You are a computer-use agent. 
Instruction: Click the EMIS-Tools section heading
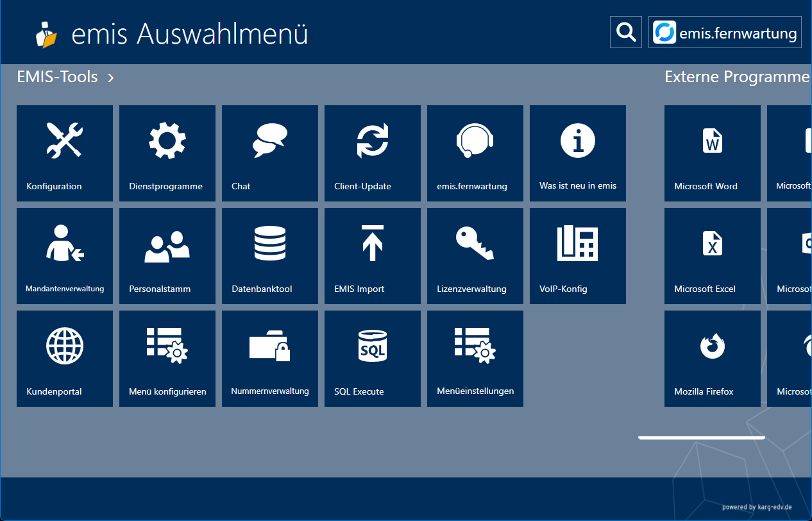pos(58,77)
